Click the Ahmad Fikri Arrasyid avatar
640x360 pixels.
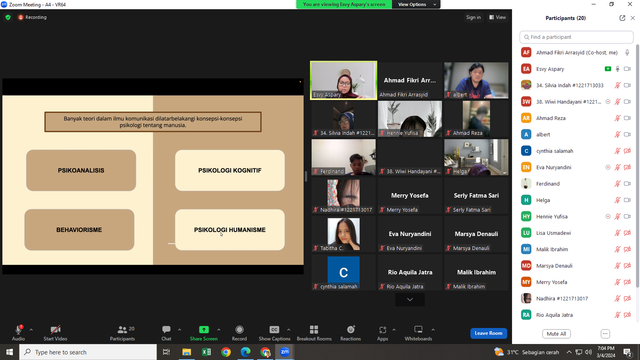click(526, 52)
